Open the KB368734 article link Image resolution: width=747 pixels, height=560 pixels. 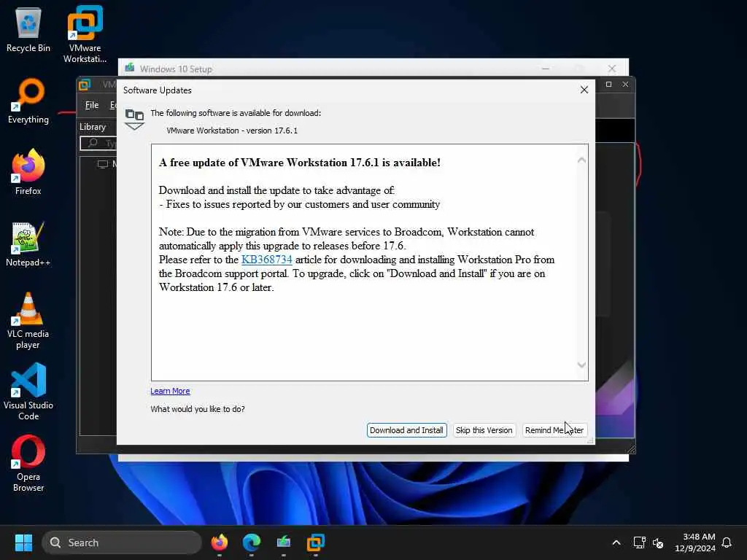tap(267, 260)
